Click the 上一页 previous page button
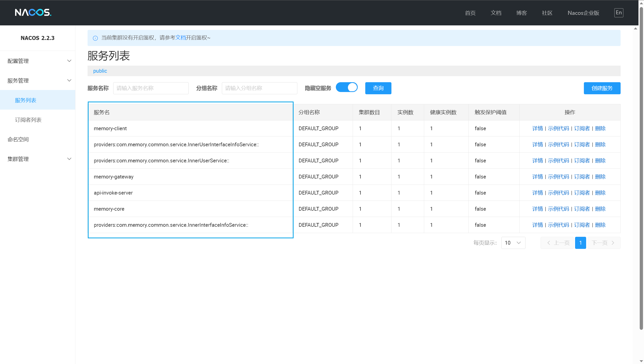 (557, 243)
